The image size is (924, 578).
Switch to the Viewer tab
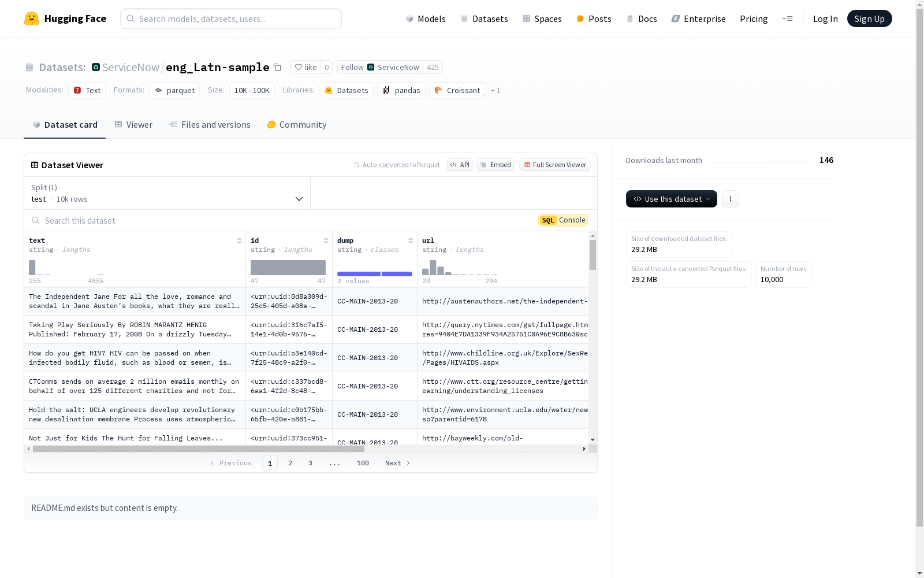point(133,125)
